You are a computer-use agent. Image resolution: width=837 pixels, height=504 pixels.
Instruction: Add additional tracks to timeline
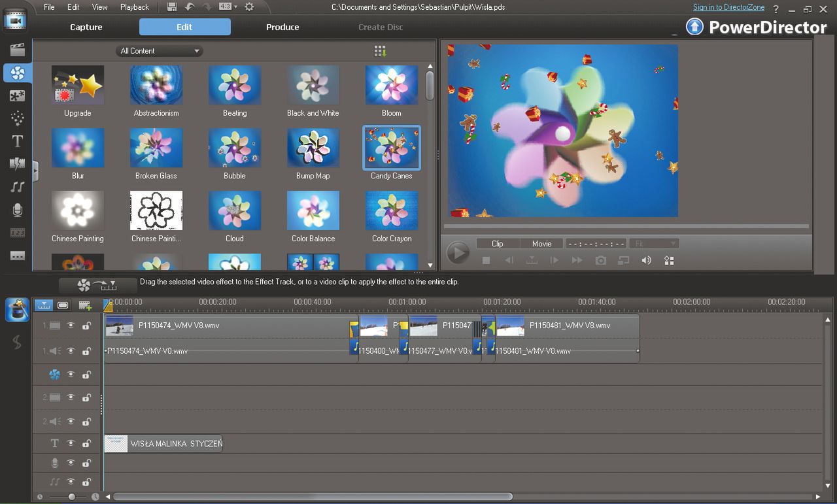click(85, 305)
